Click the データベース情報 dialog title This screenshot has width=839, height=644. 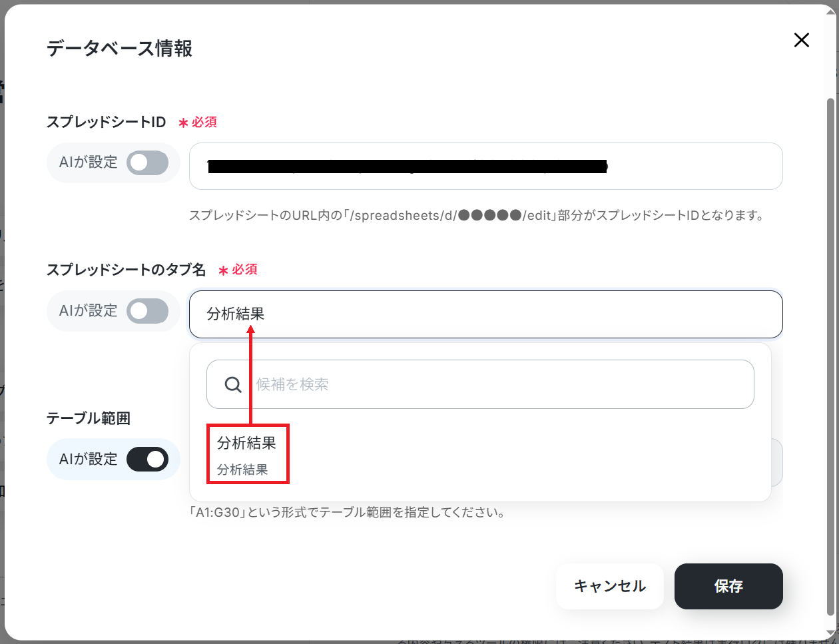pos(119,49)
